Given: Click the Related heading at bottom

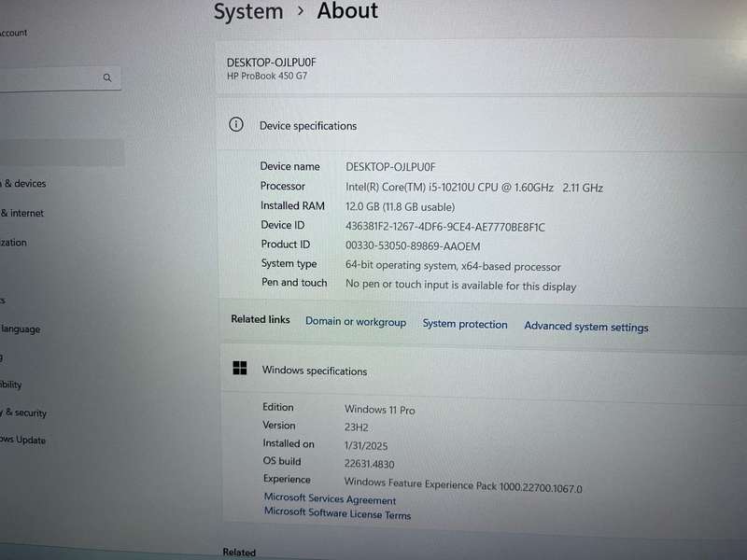Looking at the screenshot, I should (x=239, y=552).
